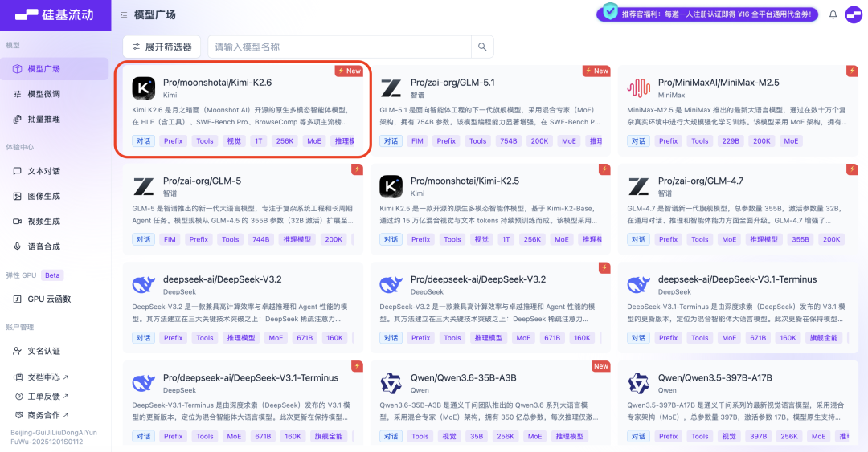Image resolution: width=868 pixels, height=452 pixels.
Task: Click the whale logo on Pro/deepseek-ai/DeepSeek-V3.2 card
Action: tap(391, 285)
